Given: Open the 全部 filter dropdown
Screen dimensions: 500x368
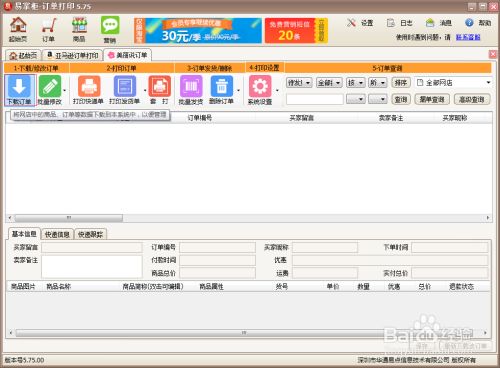Looking at the screenshot, I should point(329,82).
